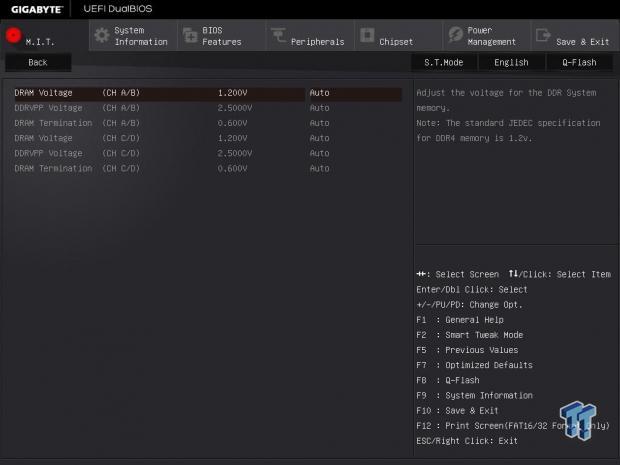Click the Power Management icon
This screenshot has height=465, width=620.
455,35
